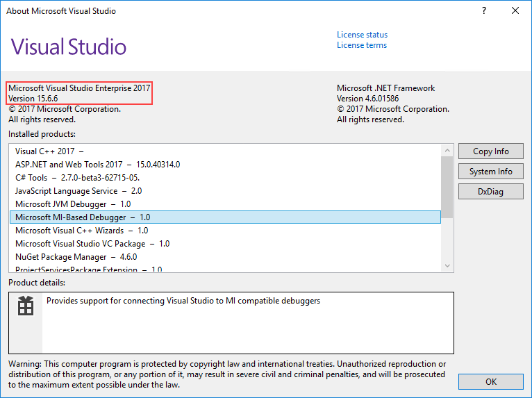Select the C# Tools list entry
This screenshot has width=532, height=398.
(x=225, y=178)
